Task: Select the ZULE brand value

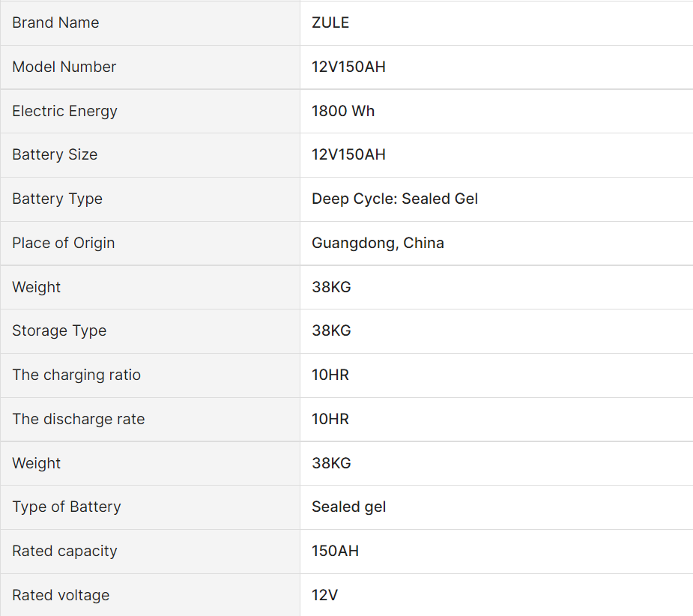Action: pos(330,22)
